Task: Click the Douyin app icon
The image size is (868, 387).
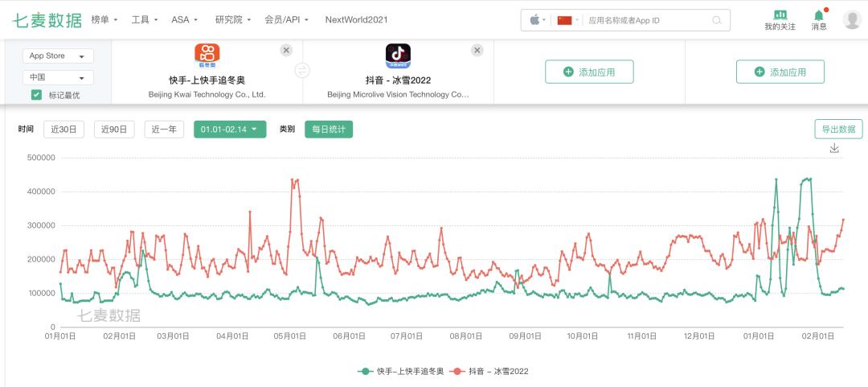Action: [x=398, y=56]
